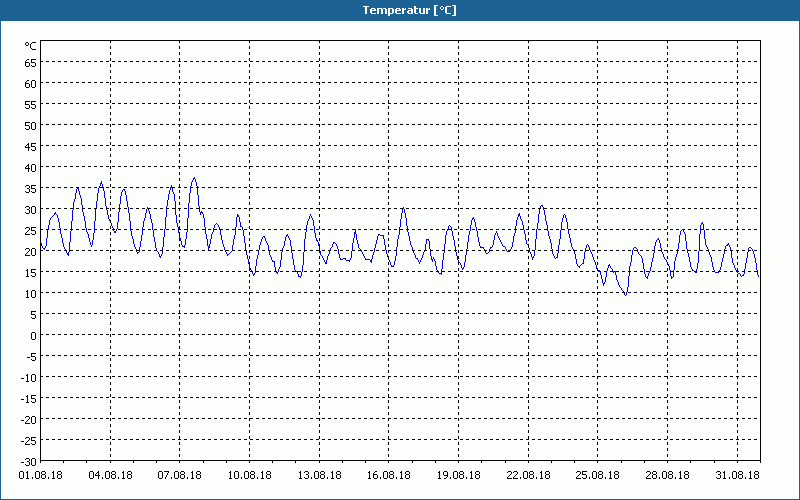
Task: Click the 22.08.18 date label
Action: 529,475
